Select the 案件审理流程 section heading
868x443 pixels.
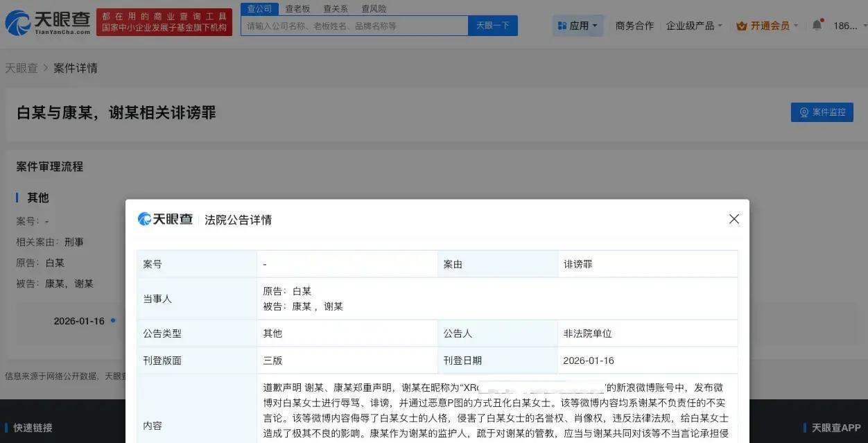pos(50,166)
